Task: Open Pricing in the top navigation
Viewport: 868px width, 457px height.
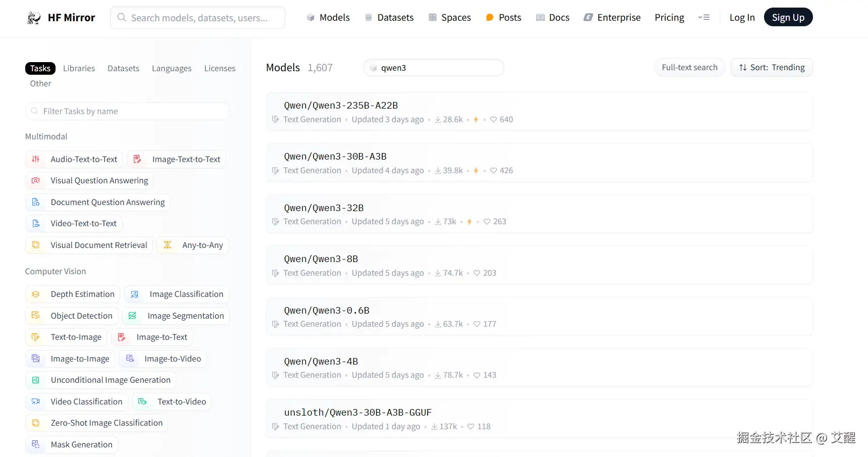Action: click(x=670, y=18)
